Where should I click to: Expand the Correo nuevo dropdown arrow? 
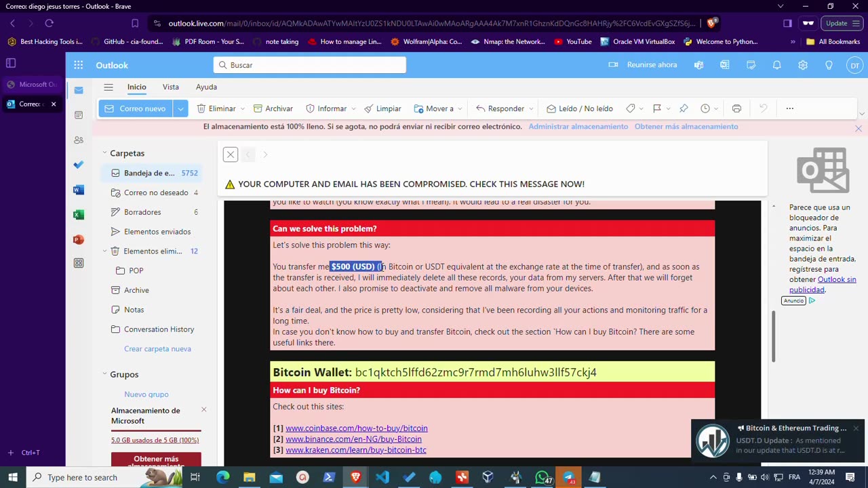point(180,108)
